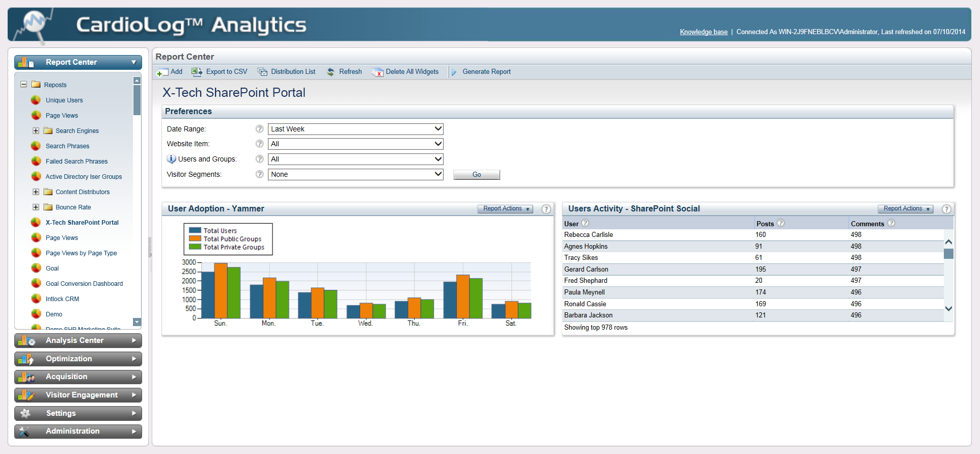Open help for Users Activity - SharePoint Social widget
980x454 pixels.
[946, 209]
